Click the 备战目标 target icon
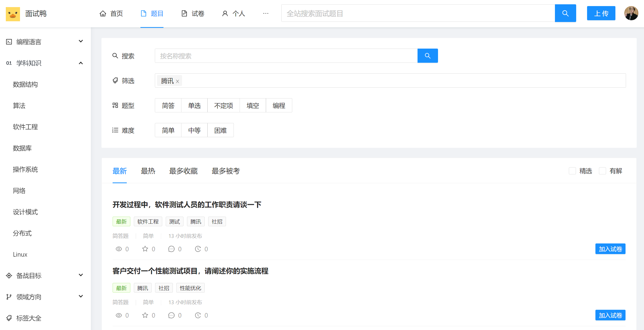Viewport: 644px width, 330px height. pyautogui.click(x=9, y=276)
